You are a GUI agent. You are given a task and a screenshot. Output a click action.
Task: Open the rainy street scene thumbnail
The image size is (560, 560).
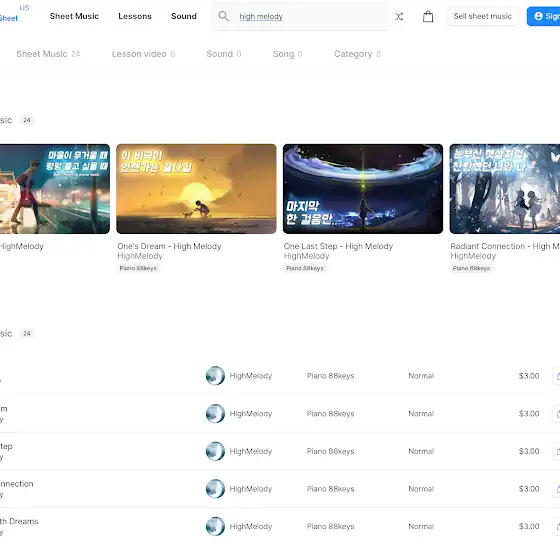coord(55,189)
